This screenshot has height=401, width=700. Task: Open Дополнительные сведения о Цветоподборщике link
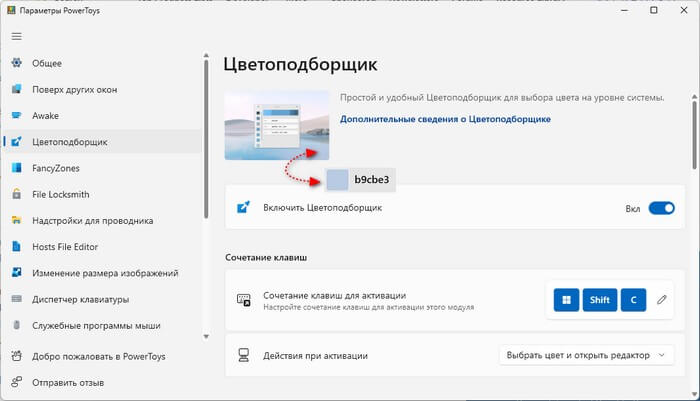tap(445, 119)
